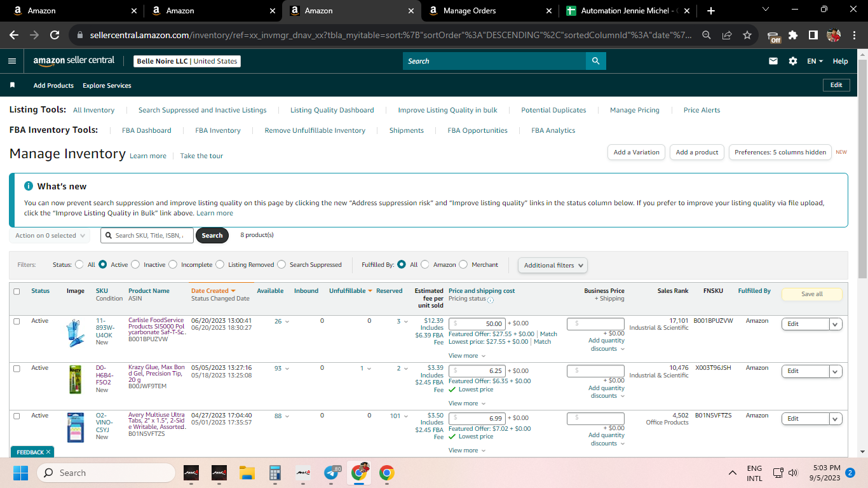
Task: Open Calculator from the taskbar
Action: pos(275,473)
